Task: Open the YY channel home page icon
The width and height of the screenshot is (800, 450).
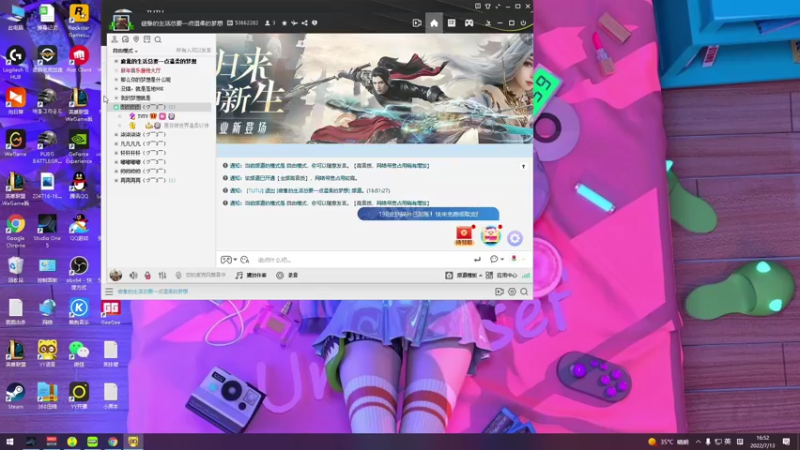Action: [434, 23]
